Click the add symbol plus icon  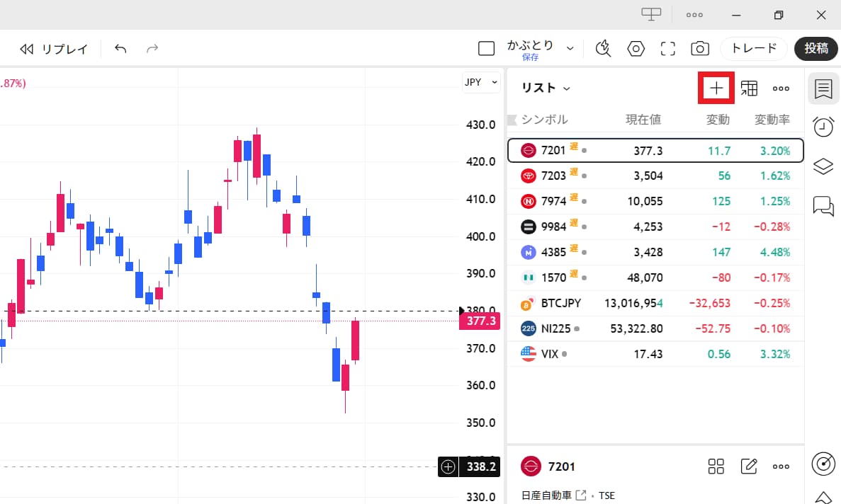click(x=716, y=88)
